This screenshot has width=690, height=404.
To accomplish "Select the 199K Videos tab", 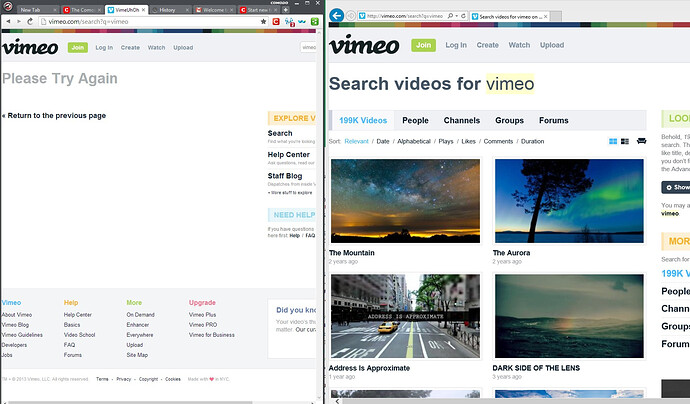I will click(363, 120).
